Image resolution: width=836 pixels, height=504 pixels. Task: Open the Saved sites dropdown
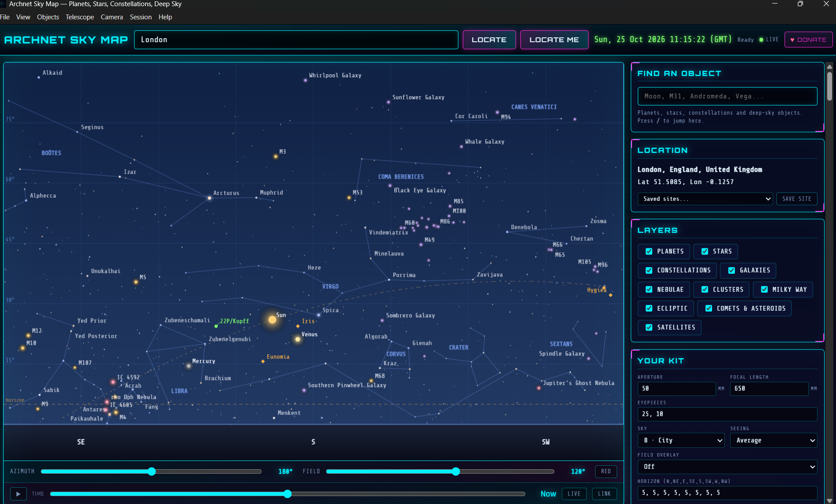705,199
